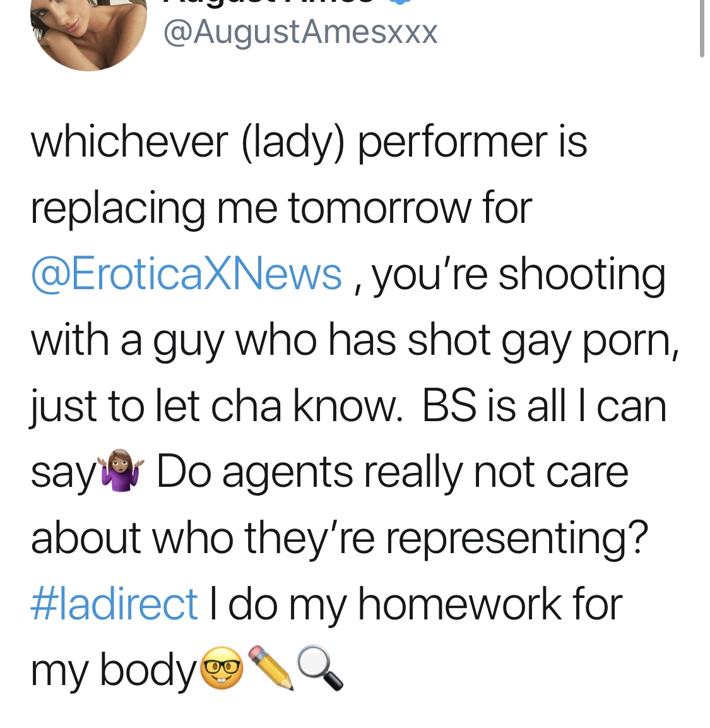Click the blue verified badge
This screenshot has width=710, height=728.
pyautogui.click(x=398, y=2)
